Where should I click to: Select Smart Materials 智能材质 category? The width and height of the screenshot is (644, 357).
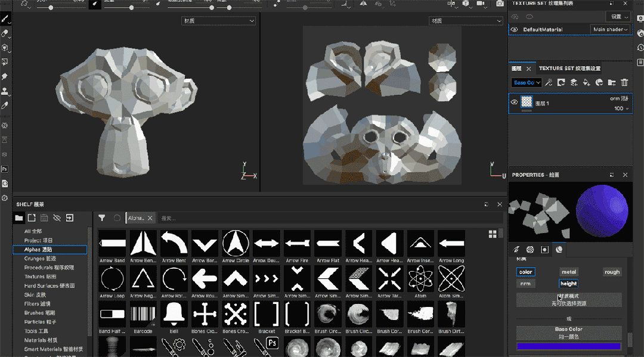point(54,349)
